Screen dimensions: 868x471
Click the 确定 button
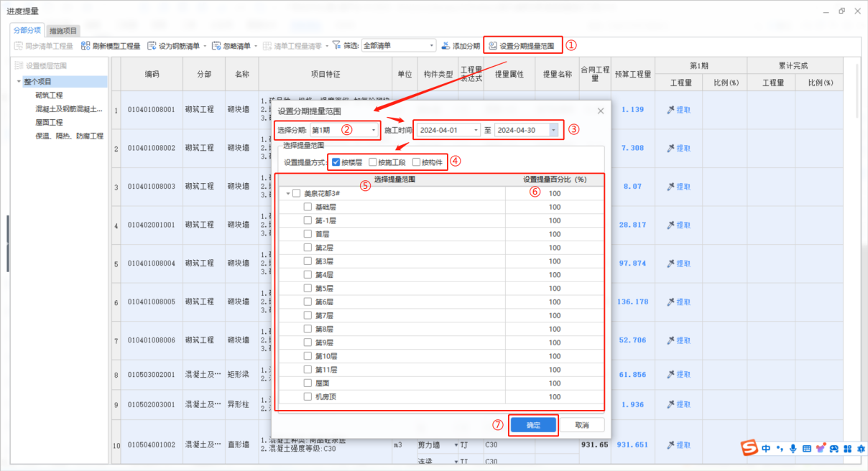[x=533, y=425]
